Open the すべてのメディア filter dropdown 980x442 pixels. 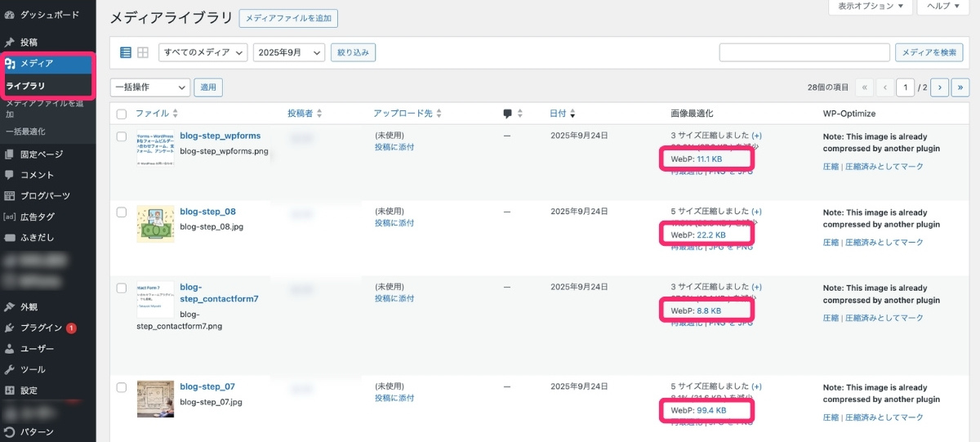203,52
